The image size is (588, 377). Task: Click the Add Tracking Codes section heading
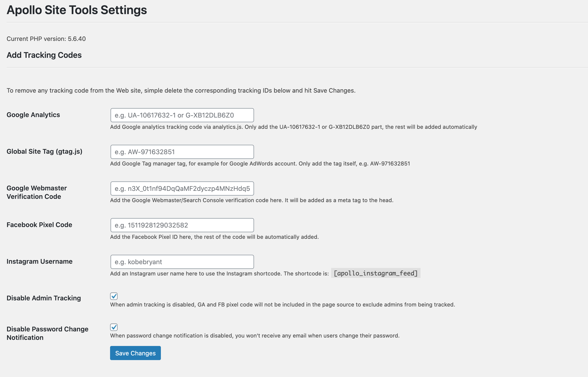click(44, 55)
